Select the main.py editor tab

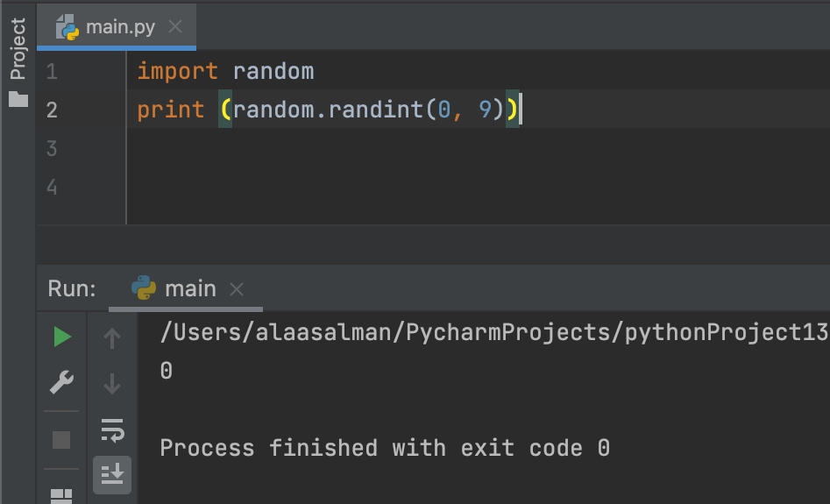pyautogui.click(x=117, y=26)
